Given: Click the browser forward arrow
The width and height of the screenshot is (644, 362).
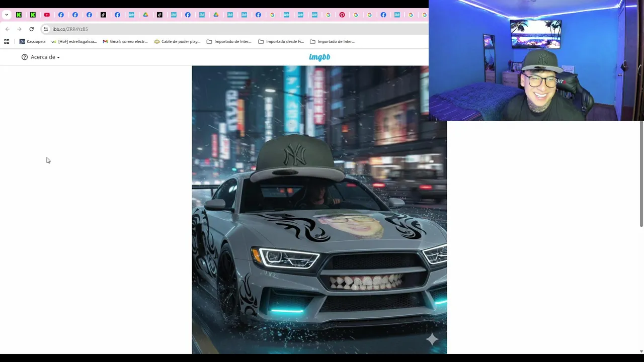Looking at the screenshot, I should coord(19,29).
